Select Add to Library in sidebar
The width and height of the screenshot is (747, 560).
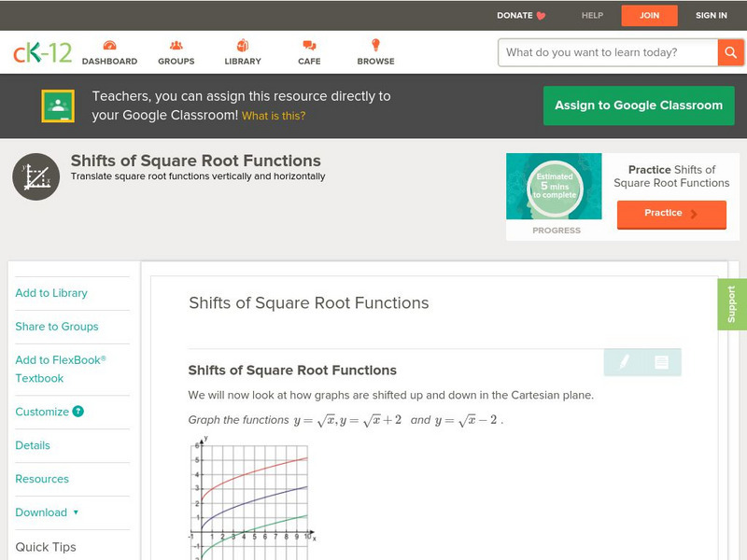click(x=51, y=293)
